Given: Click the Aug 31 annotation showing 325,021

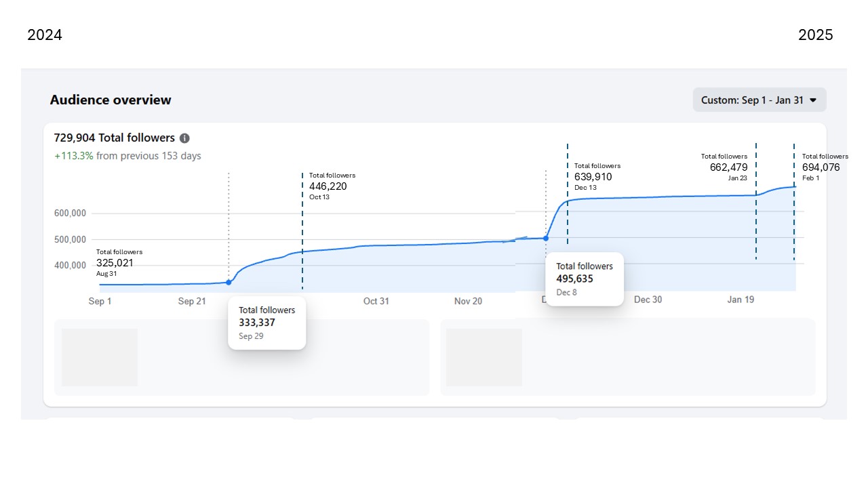Looking at the screenshot, I should coord(119,263).
